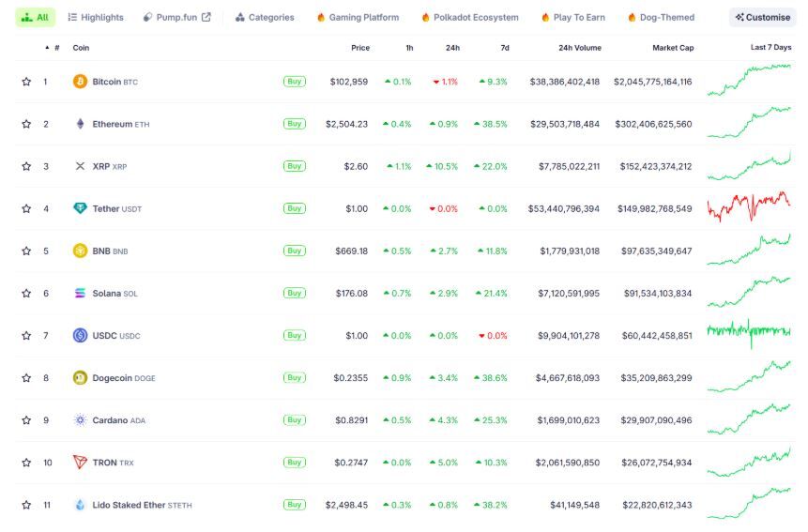Toggle watchlist star for Lido Staked Ether

(x=26, y=505)
